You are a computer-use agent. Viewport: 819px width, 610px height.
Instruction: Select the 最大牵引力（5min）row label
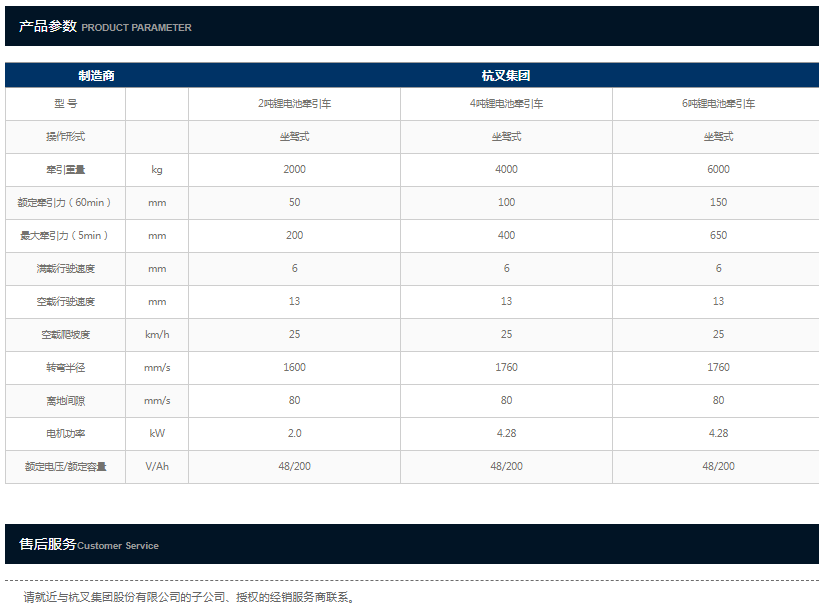pos(65,235)
